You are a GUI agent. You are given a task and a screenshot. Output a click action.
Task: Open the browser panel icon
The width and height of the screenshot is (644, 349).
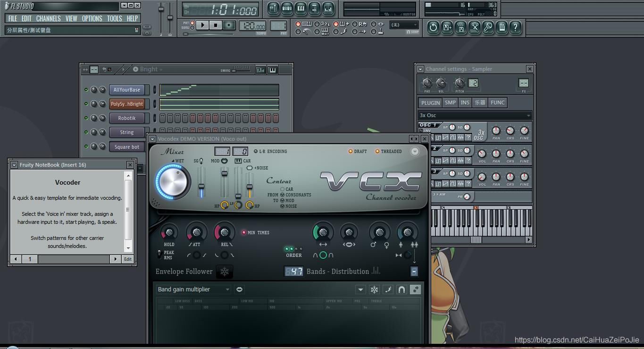point(314,8)
